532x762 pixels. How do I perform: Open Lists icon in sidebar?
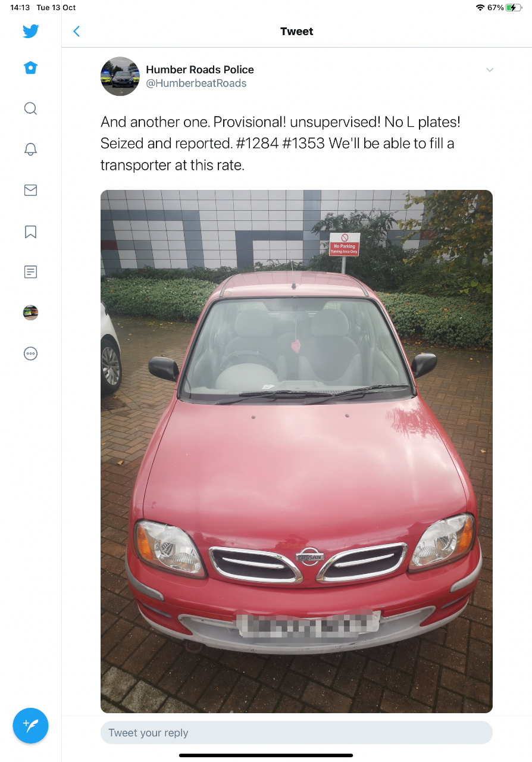point(31,272)
